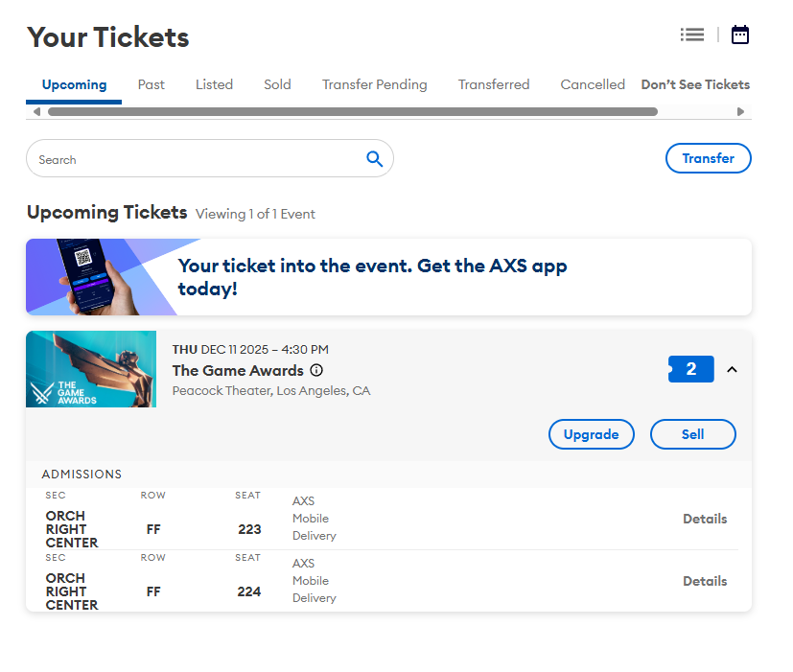Image resolution: width=793 pixels, height=672 pixels.
Task: Go to Transferred tab
Action: click(x=494, y=84)
